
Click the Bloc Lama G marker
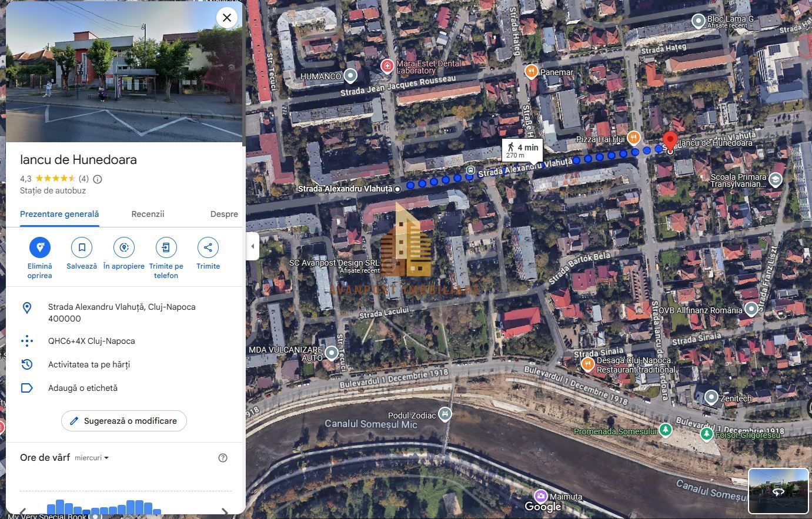(698, 21)
